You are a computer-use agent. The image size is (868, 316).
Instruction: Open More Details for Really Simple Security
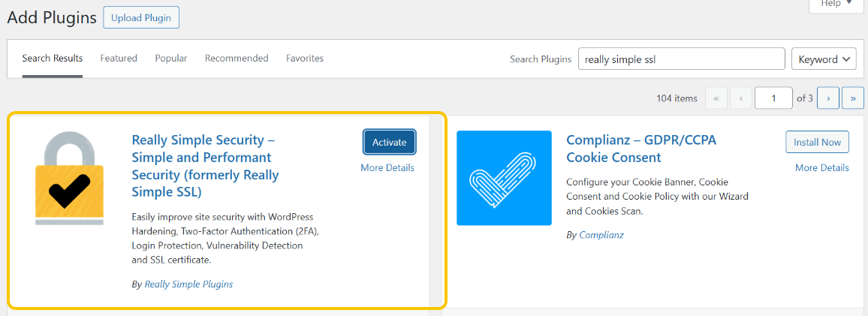[387, 167]
